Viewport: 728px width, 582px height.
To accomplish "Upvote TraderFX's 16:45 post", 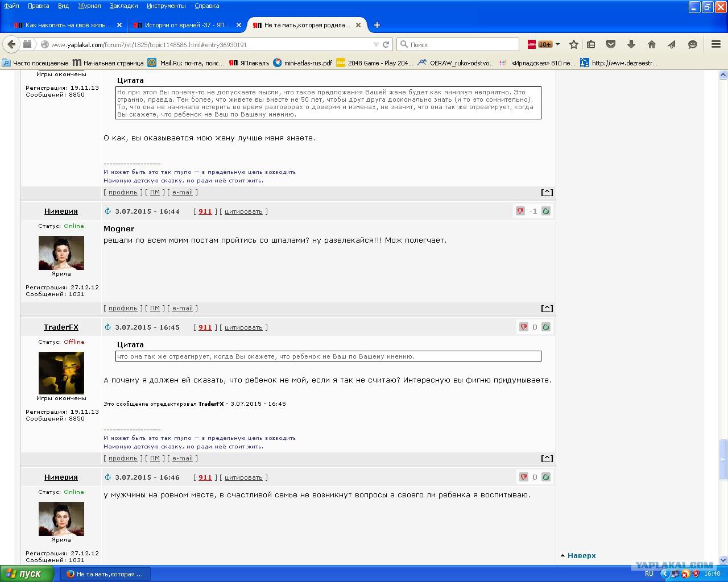I will click(x=546, y=327).
